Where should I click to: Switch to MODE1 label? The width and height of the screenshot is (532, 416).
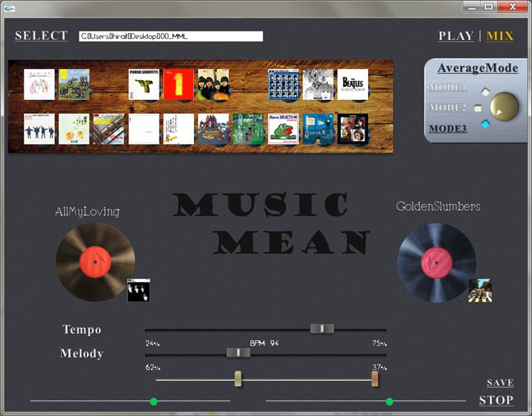(x=448, y=87)
